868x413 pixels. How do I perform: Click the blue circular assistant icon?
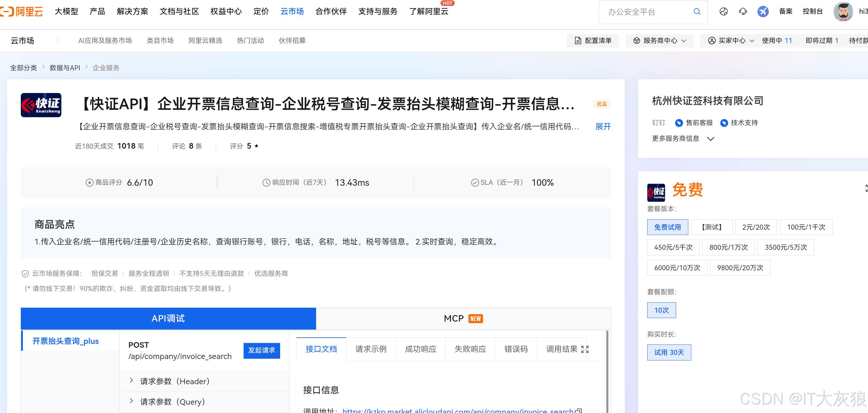tap(763, 12)
